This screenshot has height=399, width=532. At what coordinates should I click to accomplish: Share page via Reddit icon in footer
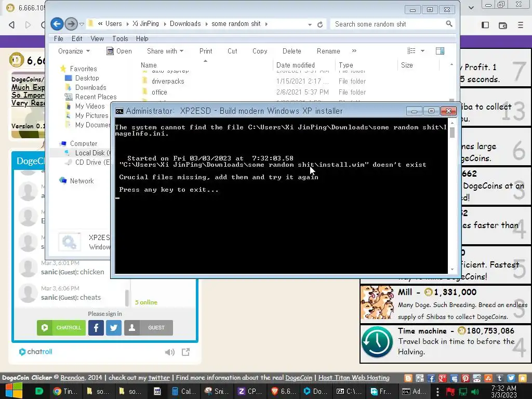click(477, 378)
